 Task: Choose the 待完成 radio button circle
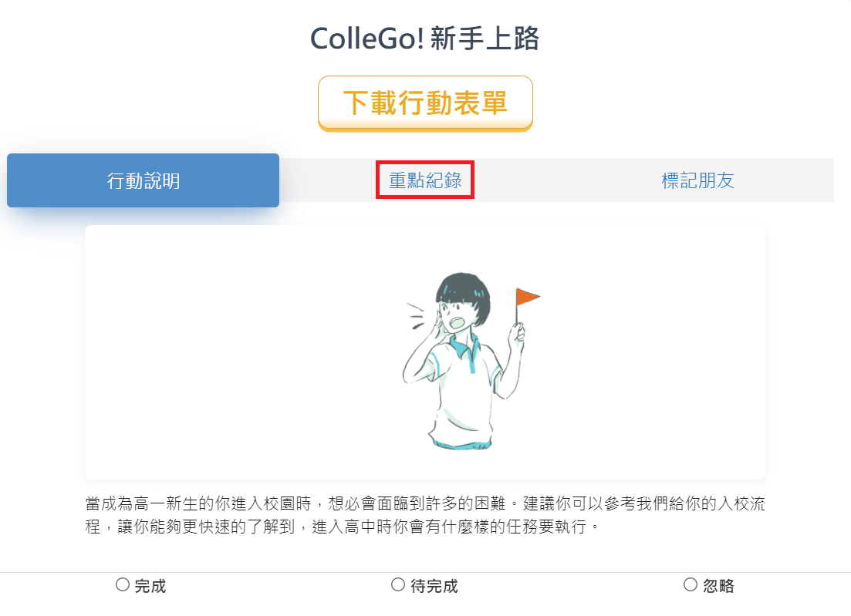click(398, 584)
